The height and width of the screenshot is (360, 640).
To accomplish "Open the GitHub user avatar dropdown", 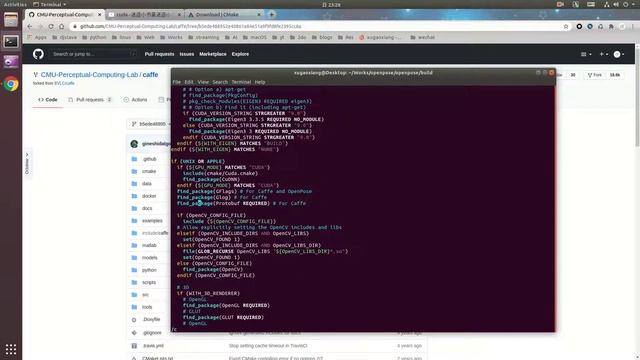I will [x=619, y=54].
